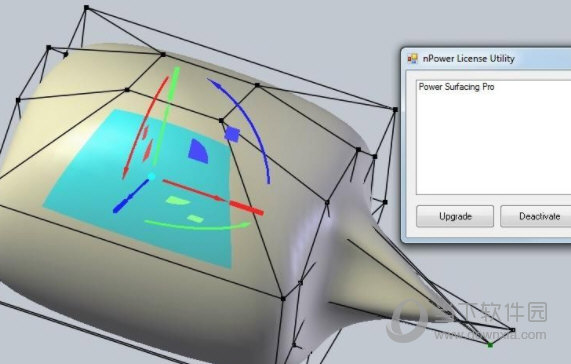Click the blue quarter-circle plane handle
Image resolution: width=571 pixels, height=364 pixels.
[198, 151]
